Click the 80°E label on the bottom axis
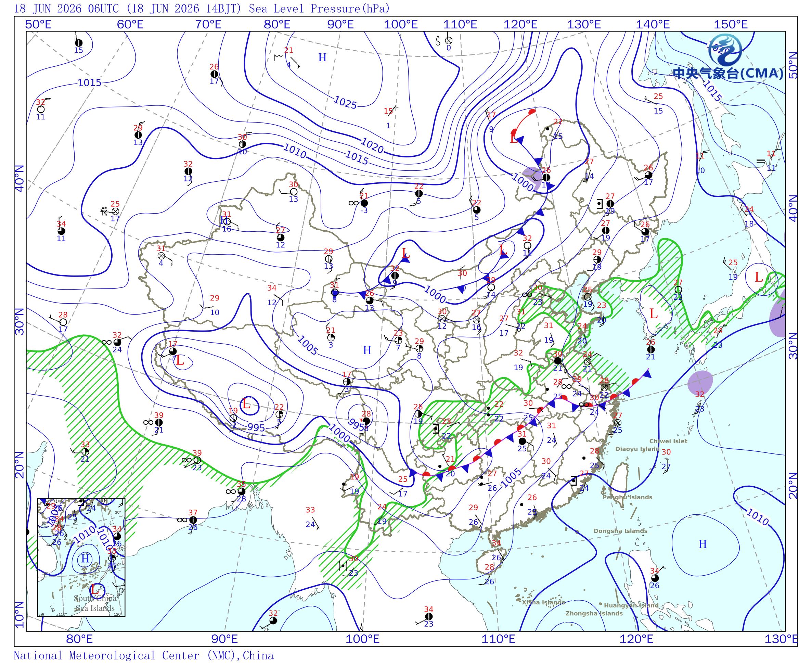 pos(79,639)
